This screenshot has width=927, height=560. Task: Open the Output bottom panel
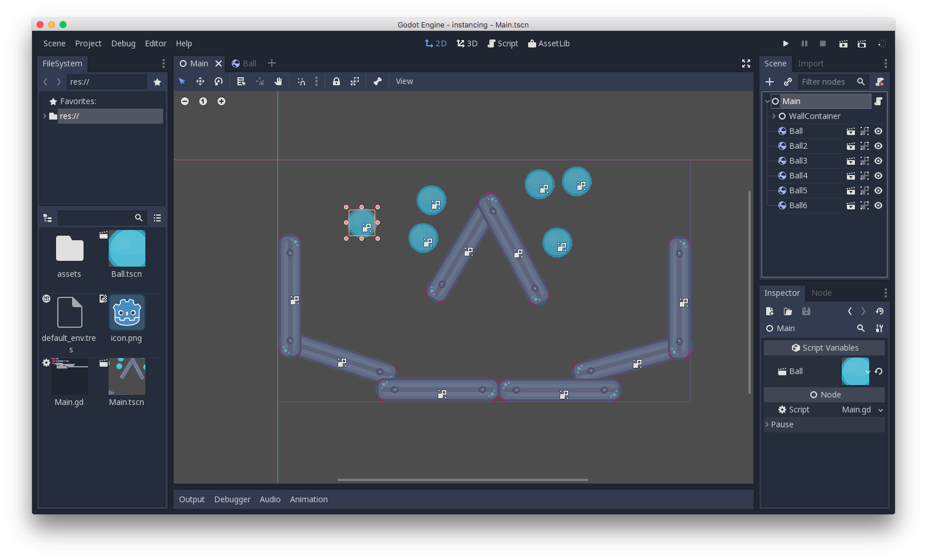192,499
